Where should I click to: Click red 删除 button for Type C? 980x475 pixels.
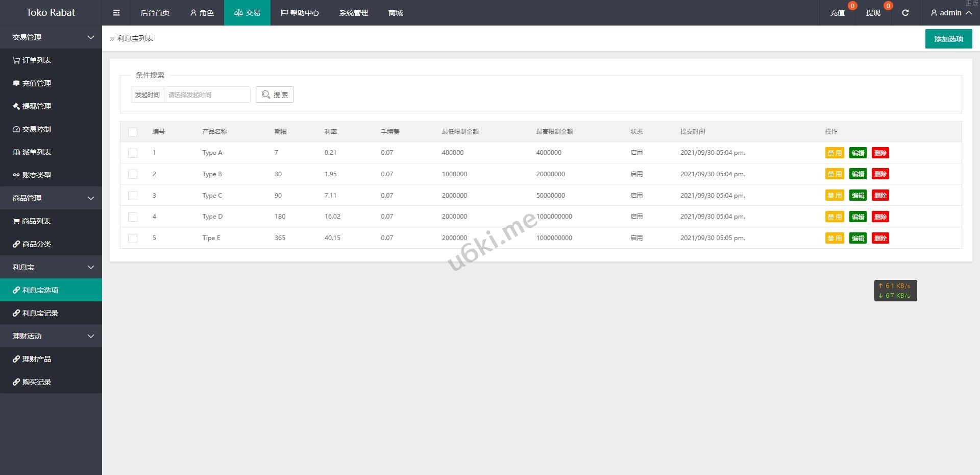[x=880, y=196]
